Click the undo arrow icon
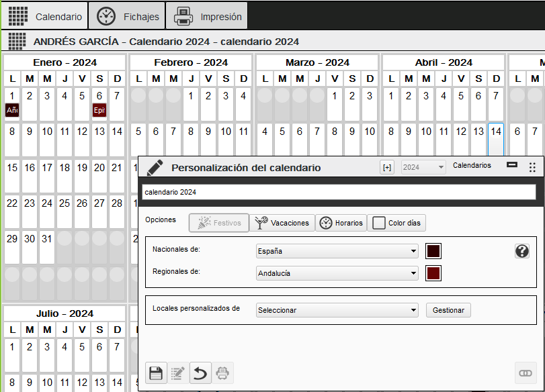 200,373
